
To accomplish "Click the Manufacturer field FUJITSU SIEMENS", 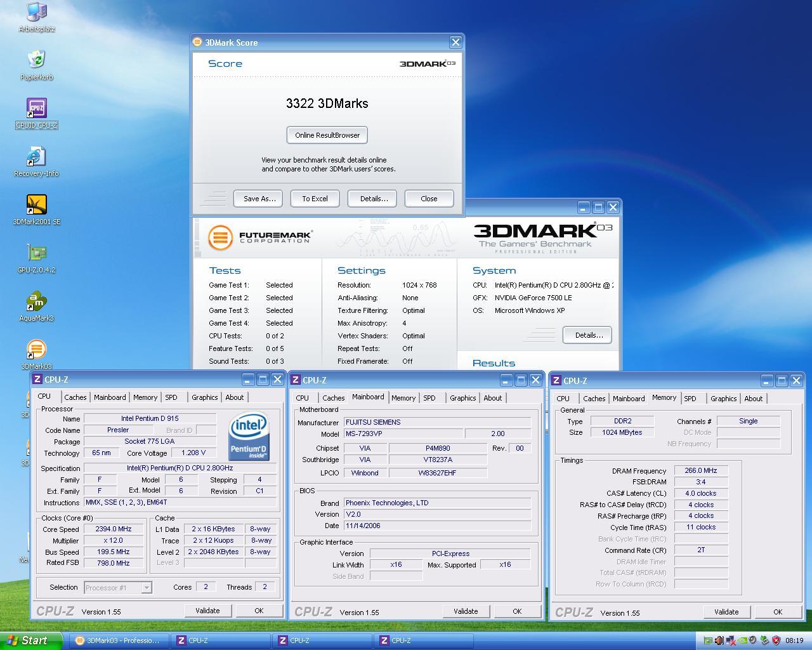I will click(437, 422).
